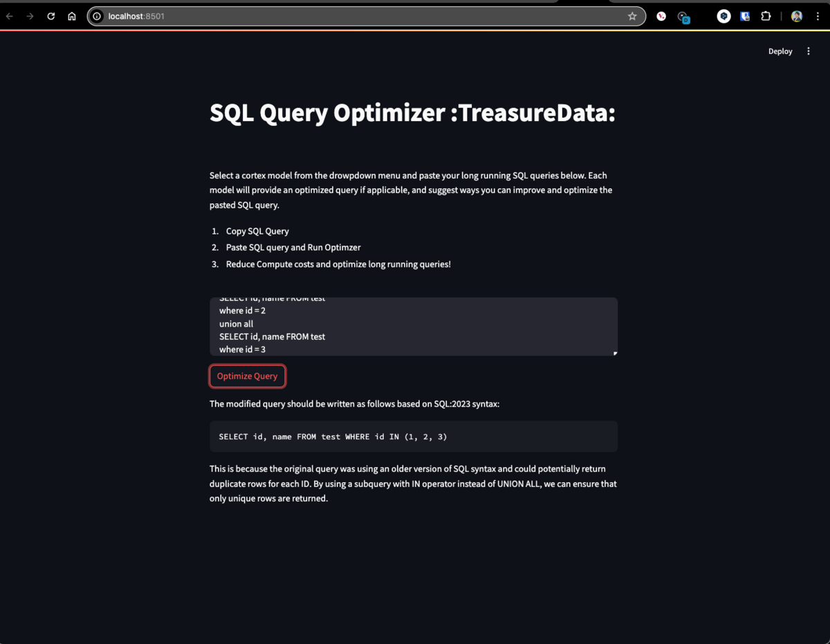
Task: Reload the localhost page
Action: point(50,16)
